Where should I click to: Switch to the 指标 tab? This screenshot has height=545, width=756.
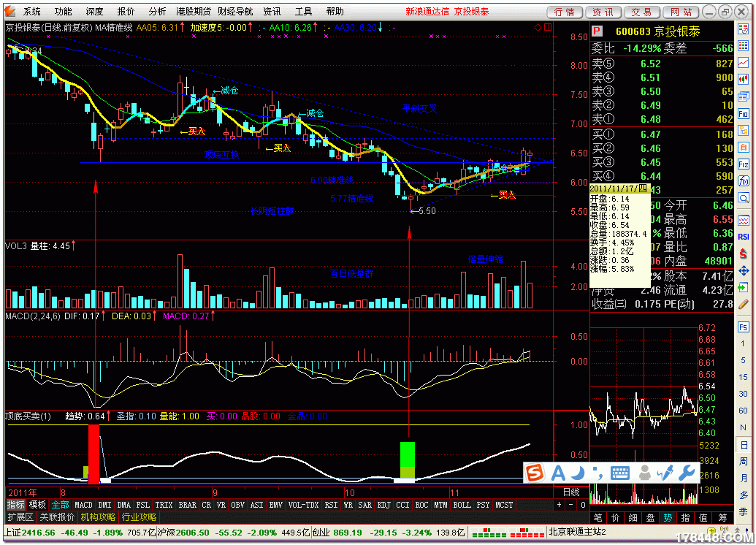click(15, 505)
